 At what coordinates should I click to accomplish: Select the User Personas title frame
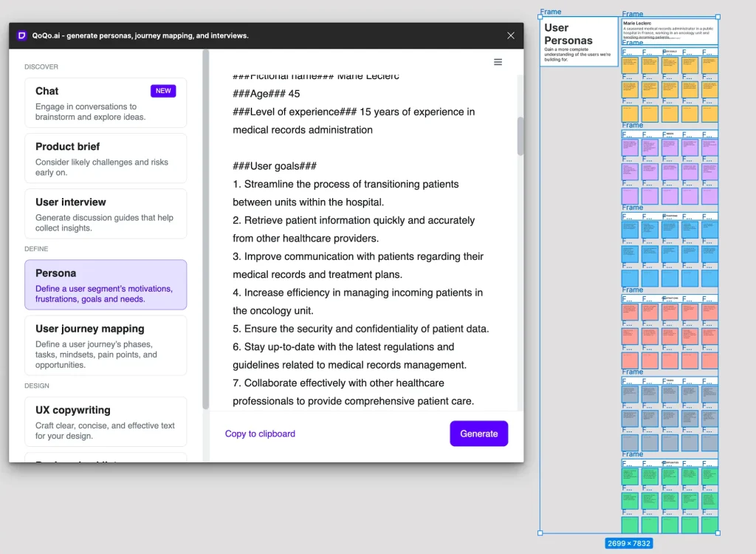coord(579,41)
